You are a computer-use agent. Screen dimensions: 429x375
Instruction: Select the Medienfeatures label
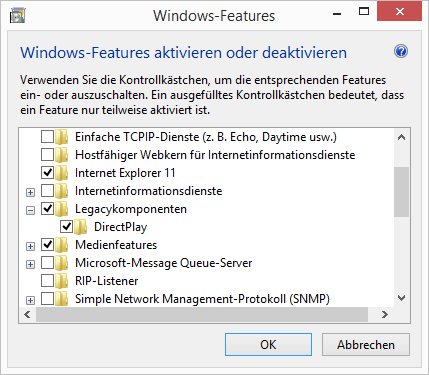click(116, 245)
